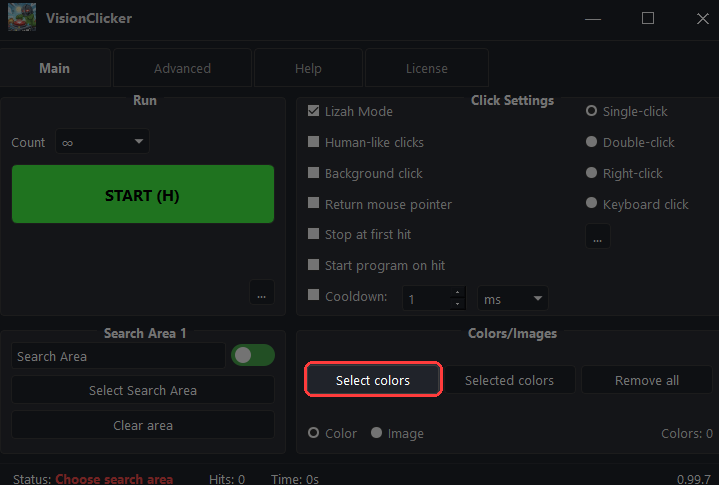Click the VisionClicker app icon
The image size is (719, 485).
point(22,17)
